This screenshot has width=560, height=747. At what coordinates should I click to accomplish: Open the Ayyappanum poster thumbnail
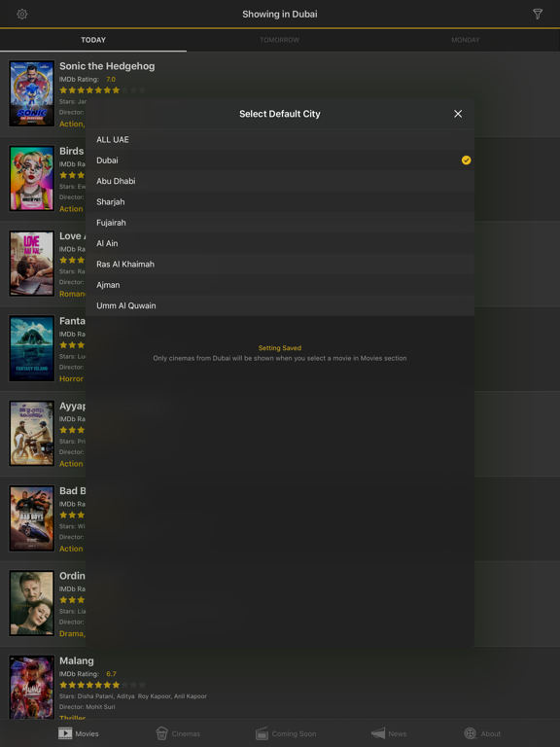(32, 433)
